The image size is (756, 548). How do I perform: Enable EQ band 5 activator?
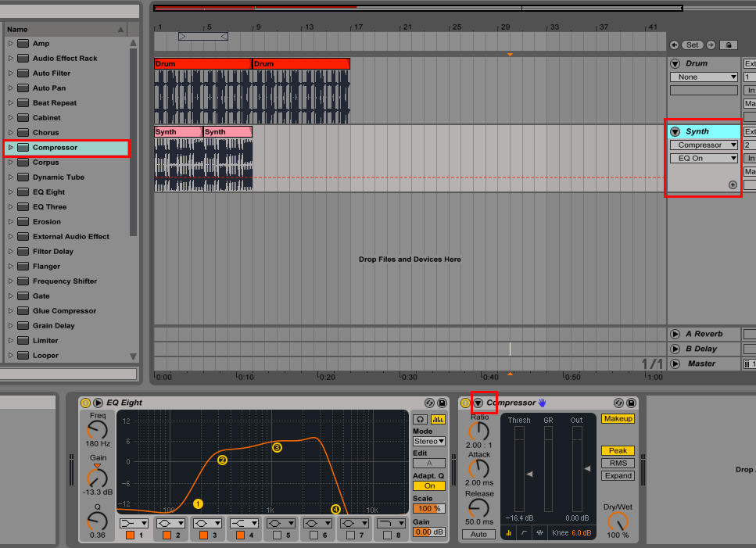click(277, 535)
